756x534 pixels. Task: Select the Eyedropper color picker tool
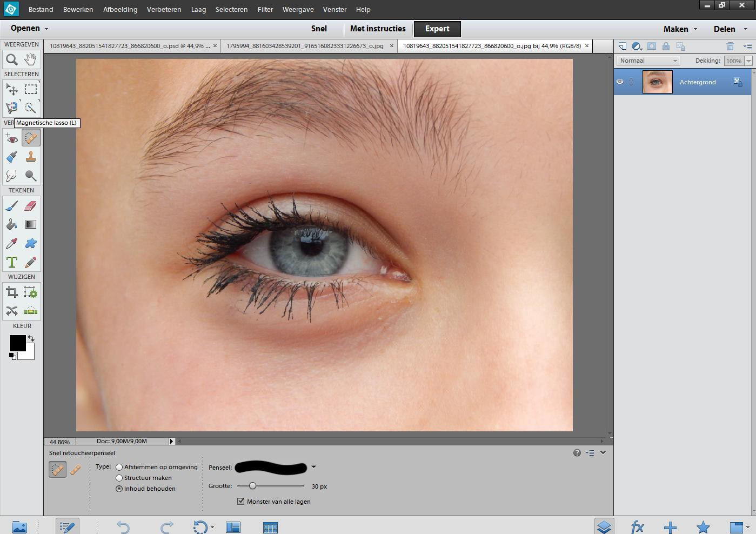12,243
